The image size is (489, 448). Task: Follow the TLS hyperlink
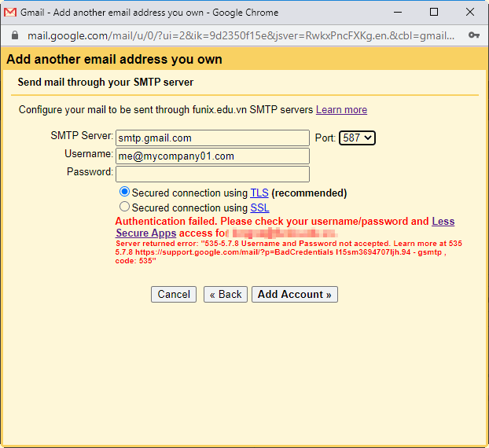coord(259,193)
